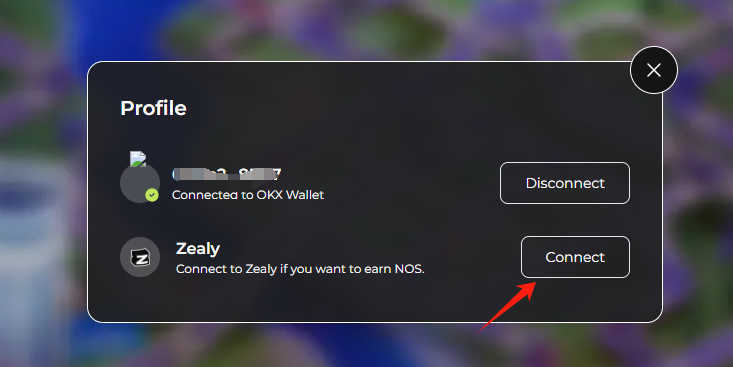Click the "Connect to Zealy" description line
This screenshot has height=367, width=733.
coord(300,269)
